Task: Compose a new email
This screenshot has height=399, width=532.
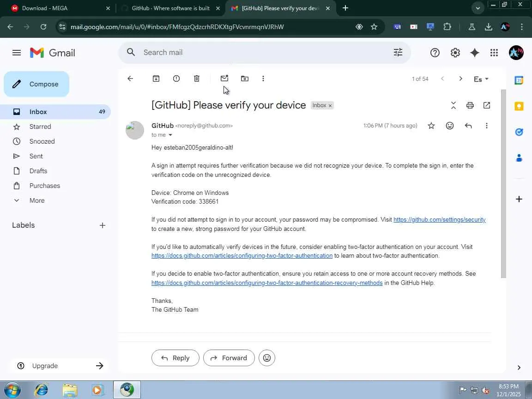Action: coord(36,84)
